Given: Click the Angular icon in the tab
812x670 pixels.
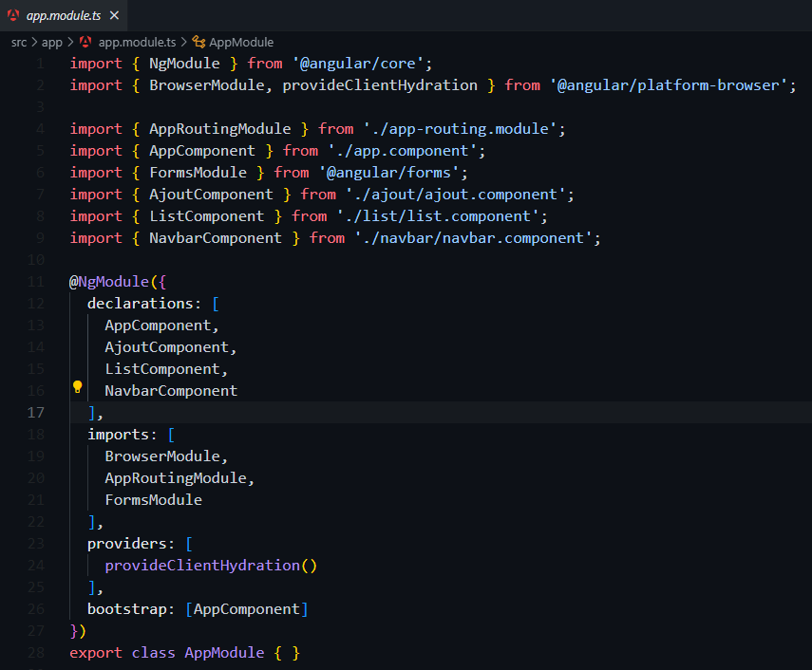Looking at the screenshot, I should coord(13,15).
